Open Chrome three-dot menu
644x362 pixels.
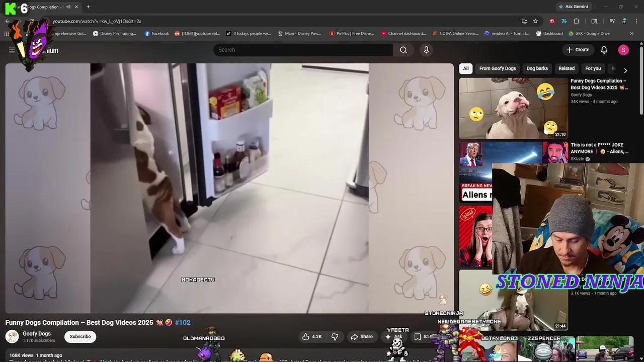636,21
